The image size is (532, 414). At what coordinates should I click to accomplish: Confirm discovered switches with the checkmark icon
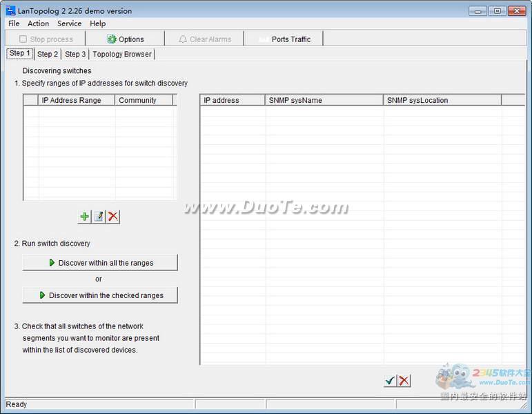(390, 381)
